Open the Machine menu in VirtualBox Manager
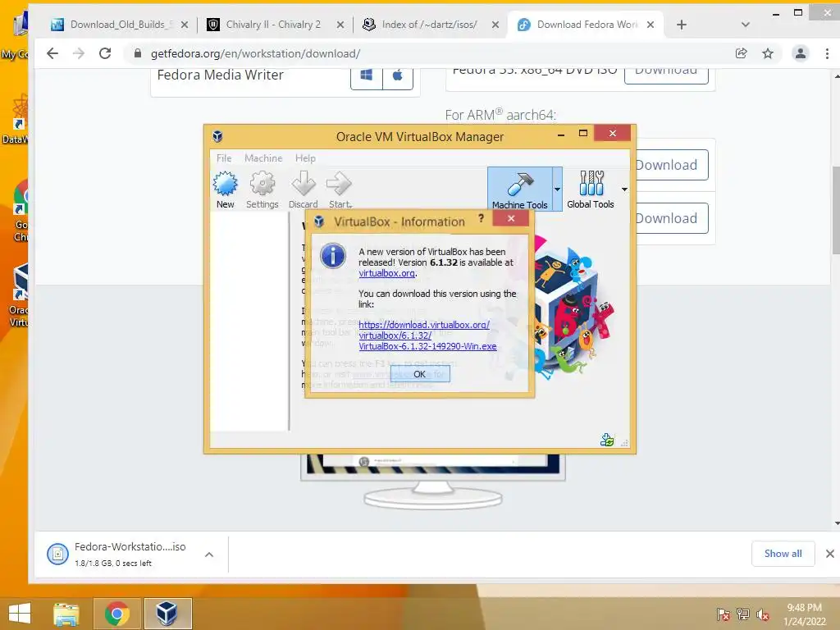840x630 pixels. pos(263,158)
